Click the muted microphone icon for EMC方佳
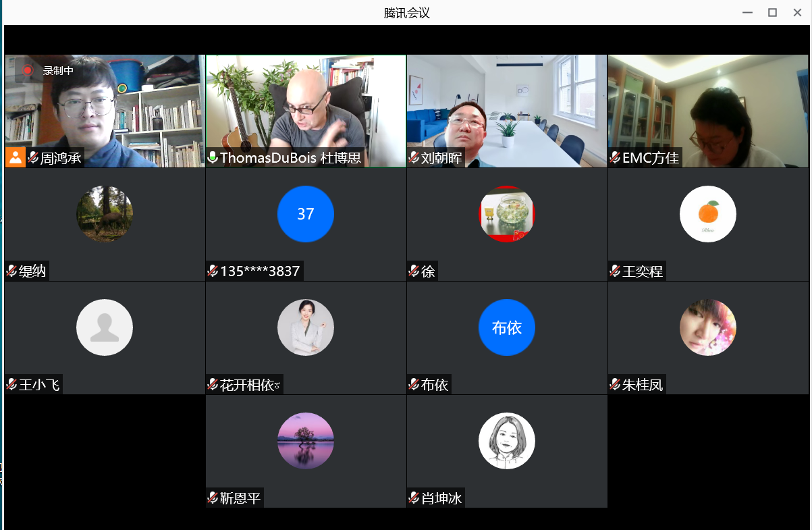Screen dimensions: 812x530 [x=615, y=158]
